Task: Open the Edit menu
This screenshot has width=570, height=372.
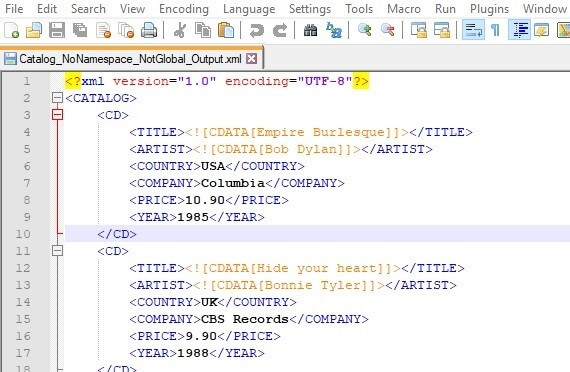Action: [47, 9]
